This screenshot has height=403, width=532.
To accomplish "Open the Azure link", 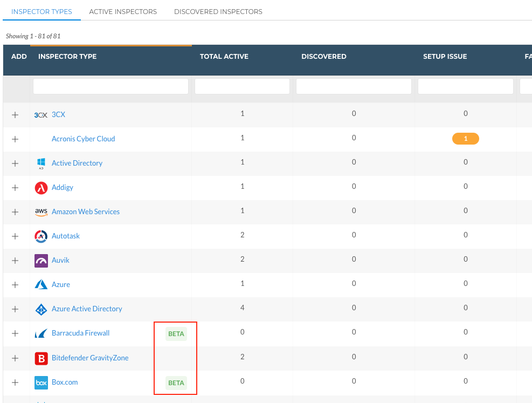I will point(61,284).
